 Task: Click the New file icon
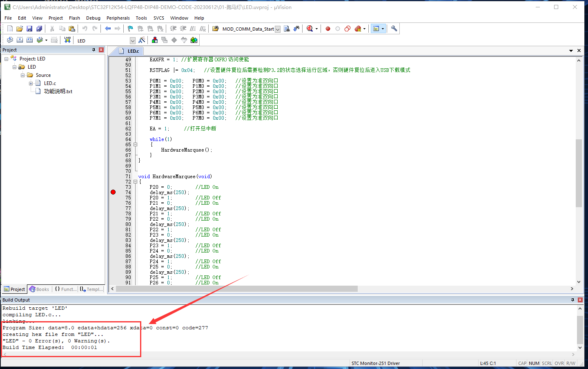(x=10, y=29)
